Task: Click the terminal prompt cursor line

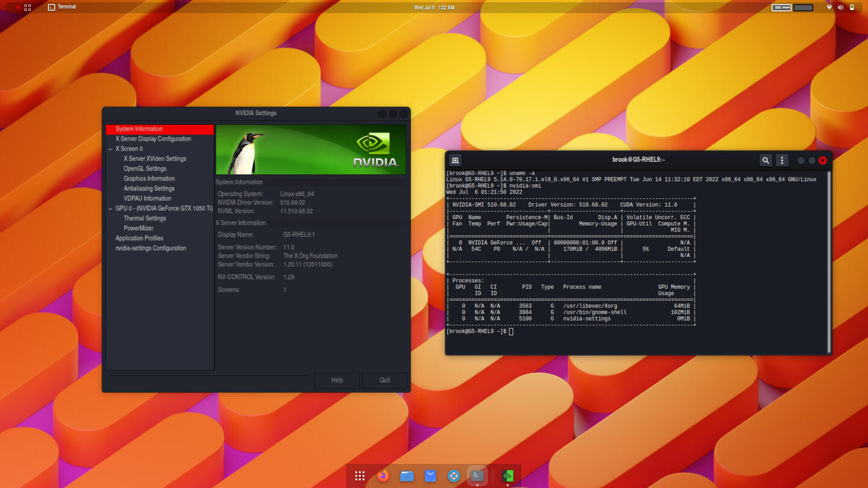Action: point(480,331)
